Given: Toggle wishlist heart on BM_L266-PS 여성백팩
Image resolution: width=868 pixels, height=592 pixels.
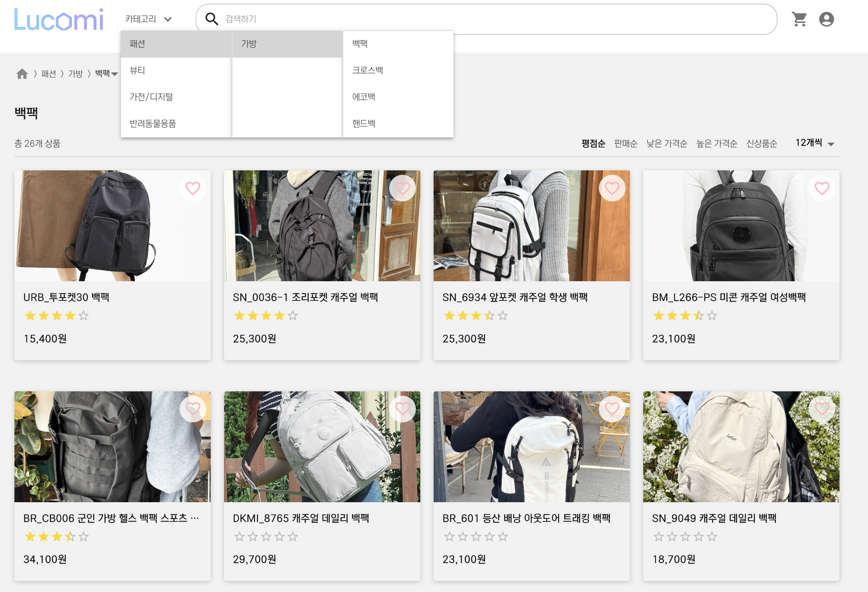Looking at the screenshot, I should tap(822, 188).
